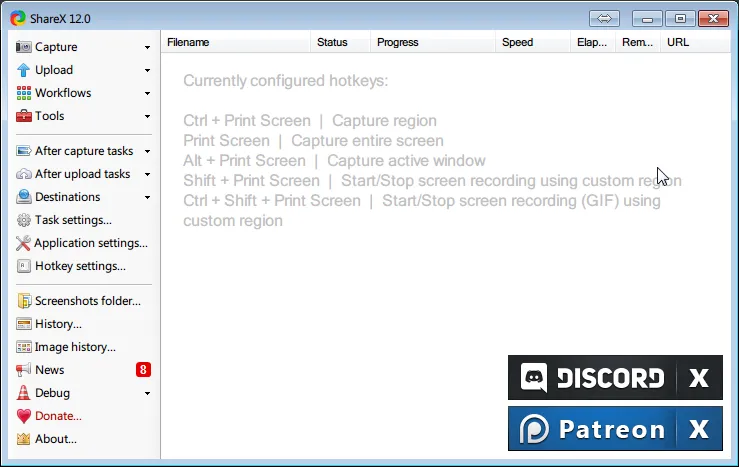Screen dimensions: 739x467
Task: Click the Application settings wrench icon
Action: click(x=23, y=243)
